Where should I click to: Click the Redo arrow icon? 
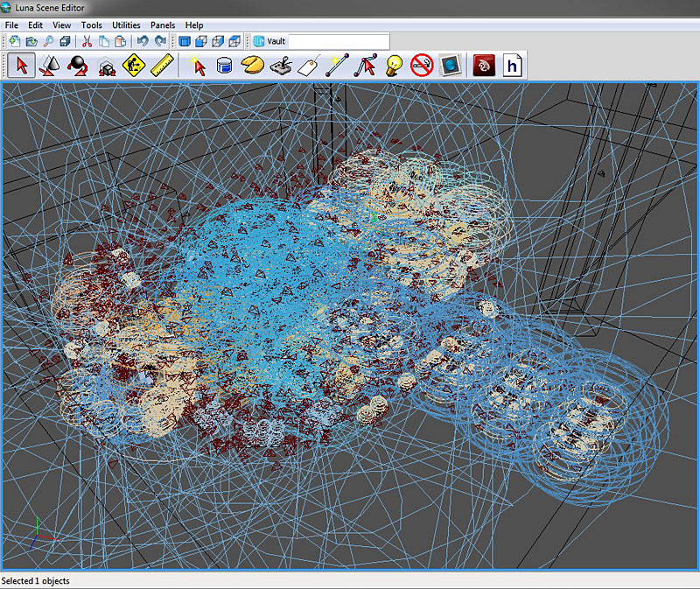click(160, 41)
